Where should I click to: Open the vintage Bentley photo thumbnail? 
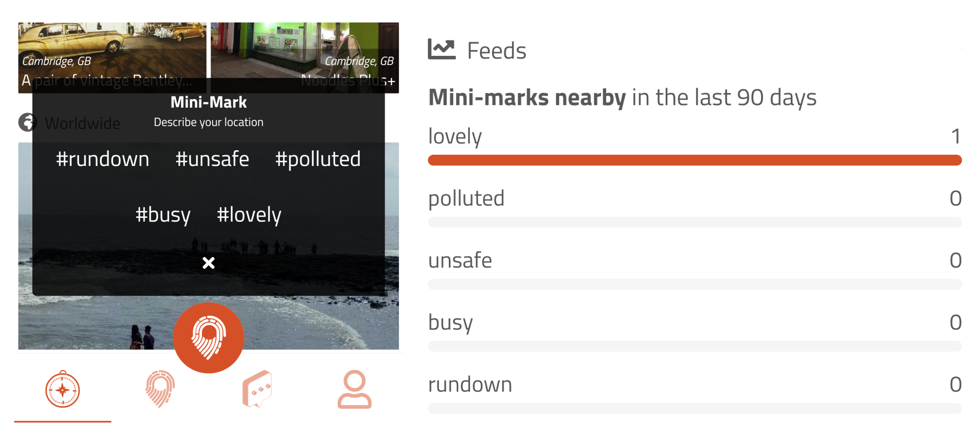112,58
